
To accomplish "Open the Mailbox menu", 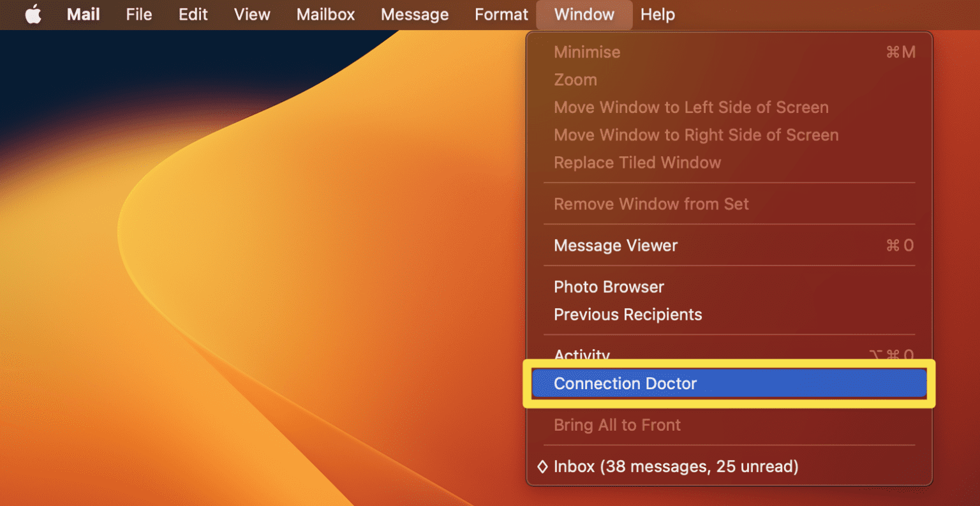I will coord(325,14).
